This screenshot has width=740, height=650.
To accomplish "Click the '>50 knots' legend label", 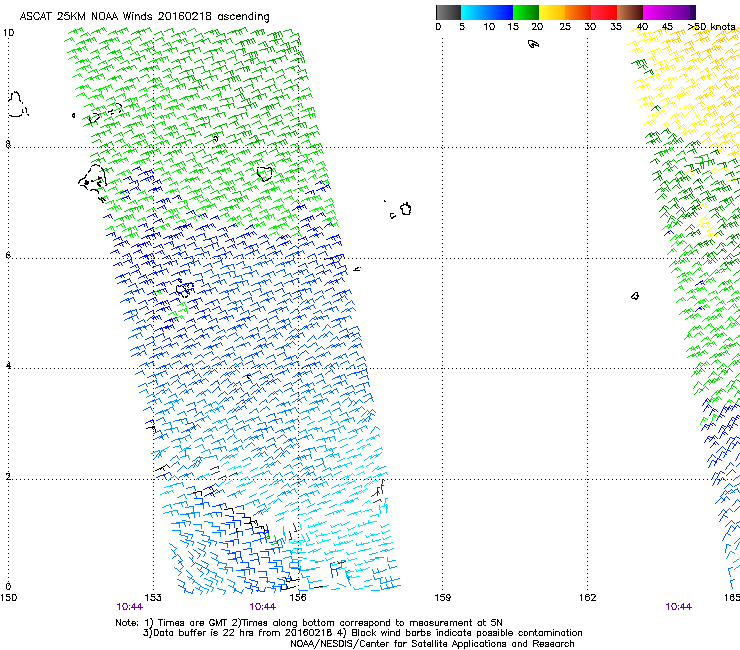I will pos(711,27).
